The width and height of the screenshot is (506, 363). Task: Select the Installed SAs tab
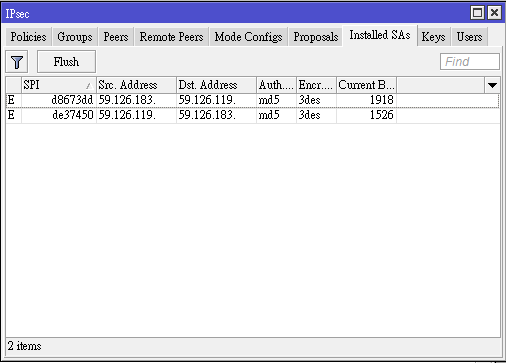(380, 35)
